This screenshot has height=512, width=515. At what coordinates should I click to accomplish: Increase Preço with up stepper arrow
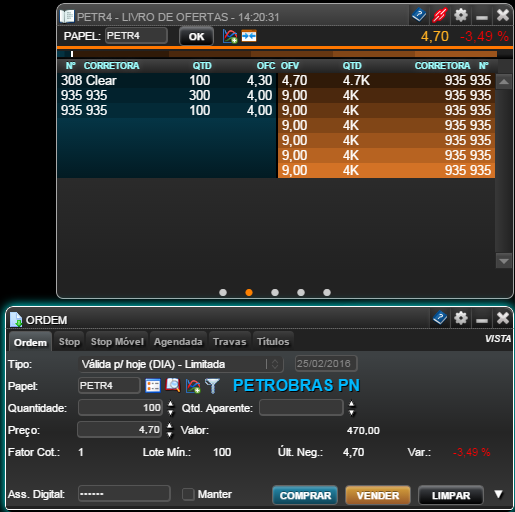tap(170, 426)
